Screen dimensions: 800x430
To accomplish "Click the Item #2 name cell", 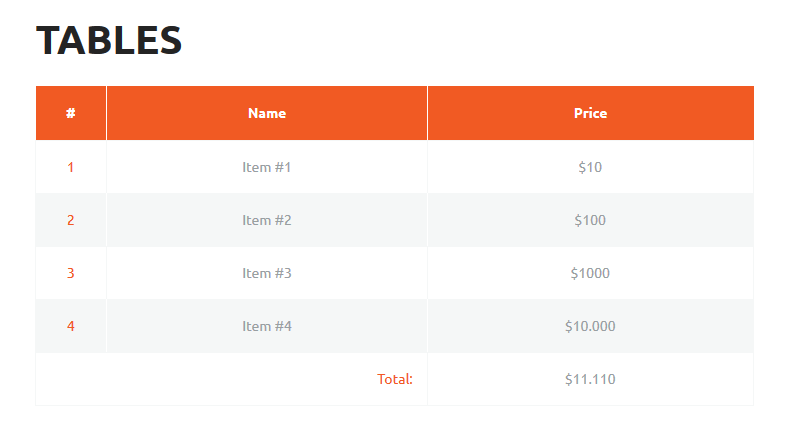I will coord(267,220).
